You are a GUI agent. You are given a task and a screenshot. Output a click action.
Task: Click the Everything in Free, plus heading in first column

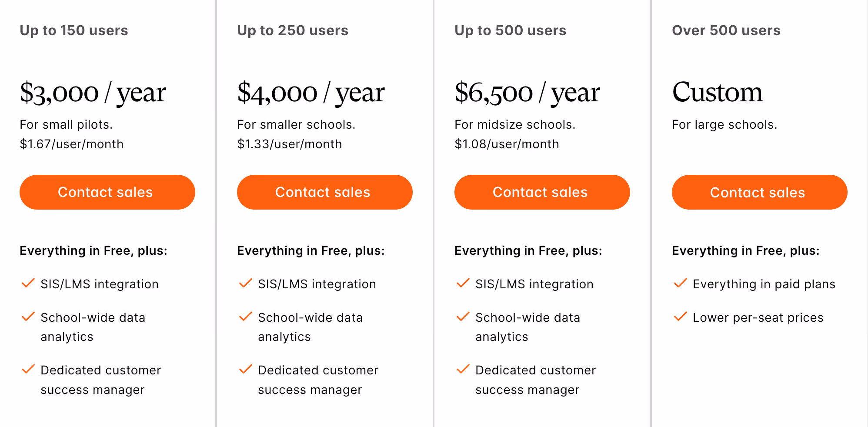tap(93, 250)
